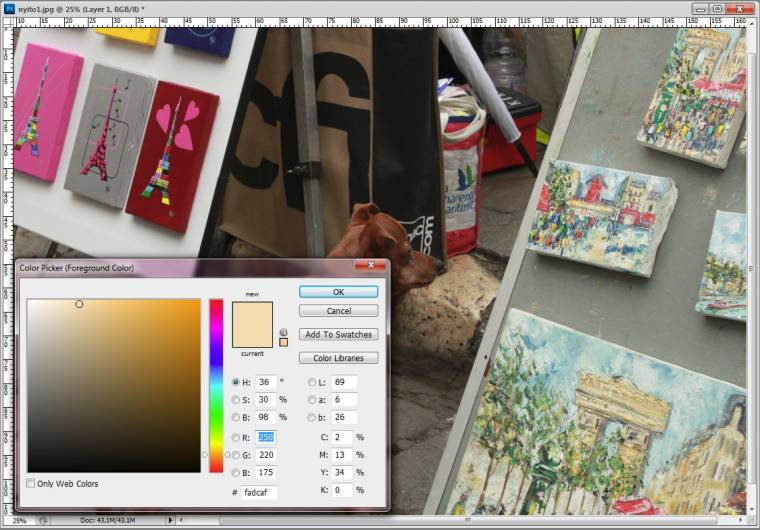This screenshot has height=530, width=760.
Task: Click the K black field showing 0
Action: tap(342, 490)
